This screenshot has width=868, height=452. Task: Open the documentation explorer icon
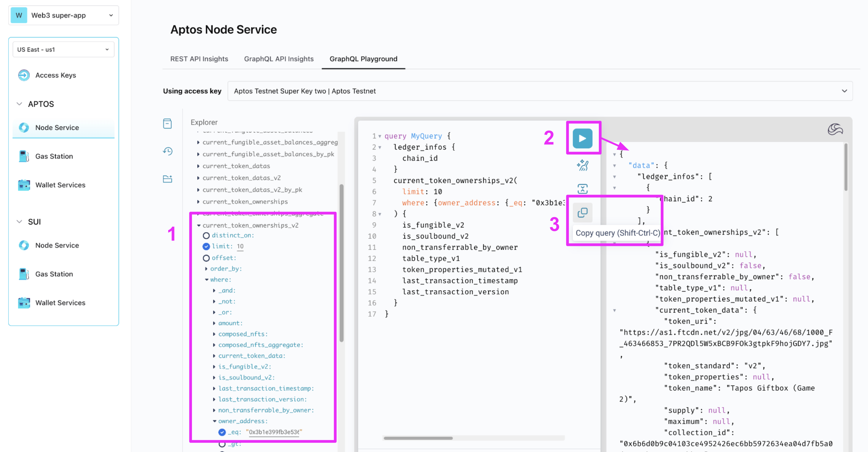point(167,124)
